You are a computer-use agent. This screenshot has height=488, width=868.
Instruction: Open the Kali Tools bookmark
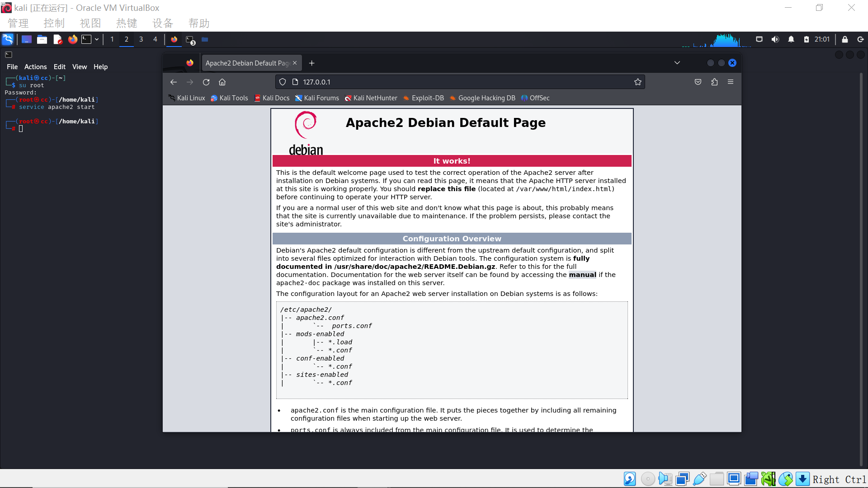pyautogui.click(x=229, y=98)
